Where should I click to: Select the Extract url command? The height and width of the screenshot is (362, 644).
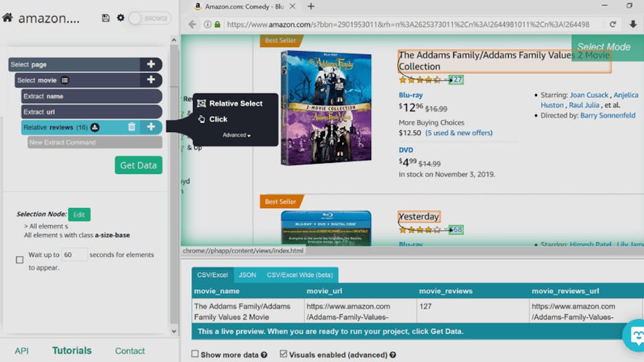coord(91,112)
